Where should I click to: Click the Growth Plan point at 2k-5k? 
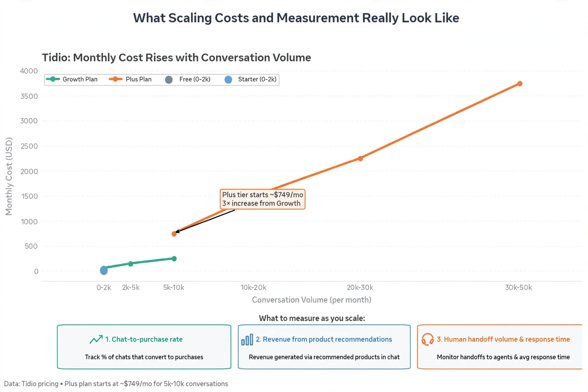tap(131, 264)
